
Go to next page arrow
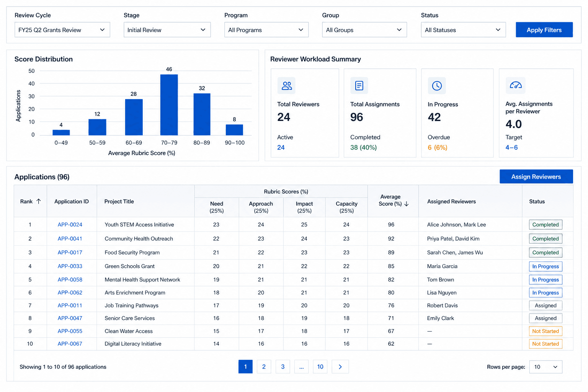(x=340, y=367)
